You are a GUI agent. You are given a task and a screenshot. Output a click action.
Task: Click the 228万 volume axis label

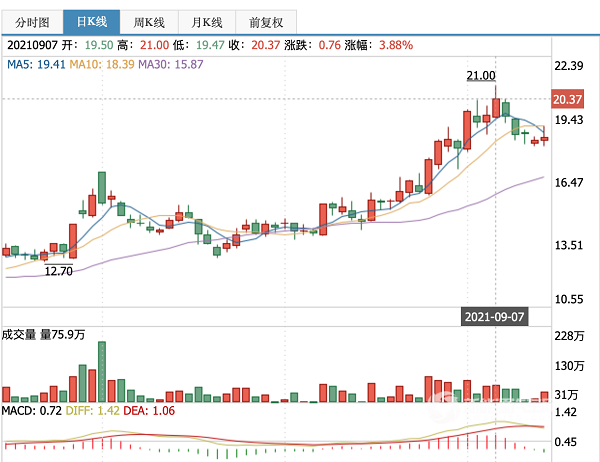click(x=568, y=335)
